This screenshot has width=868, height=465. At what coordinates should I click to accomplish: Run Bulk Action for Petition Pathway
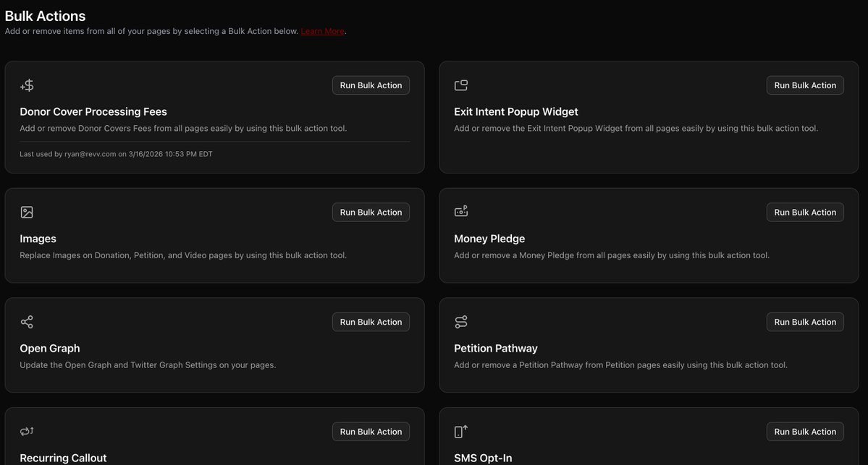[x=805, y=322]
